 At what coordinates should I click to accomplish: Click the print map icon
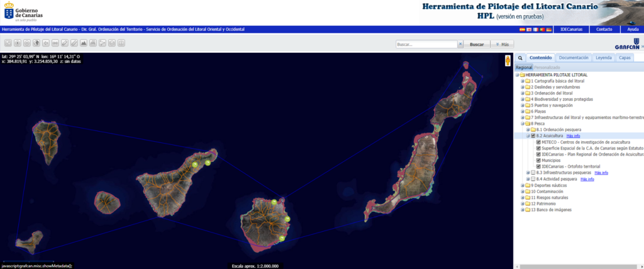[93, 43]
